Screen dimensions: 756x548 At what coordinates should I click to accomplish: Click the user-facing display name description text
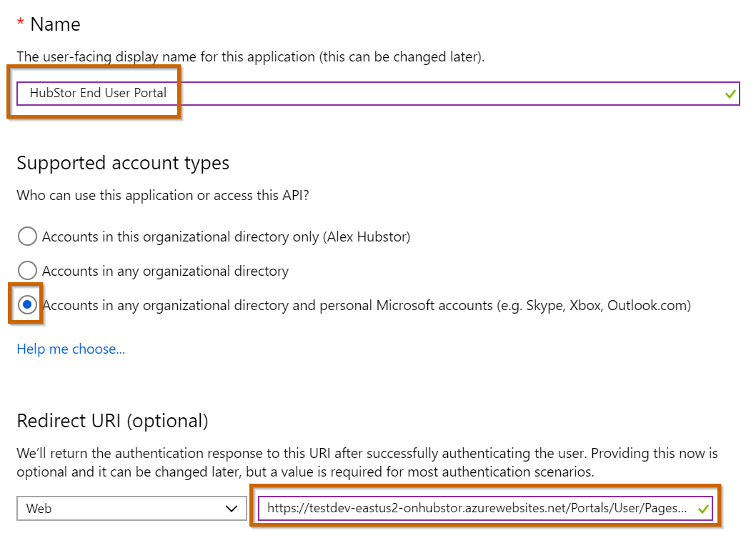(251, 57)
